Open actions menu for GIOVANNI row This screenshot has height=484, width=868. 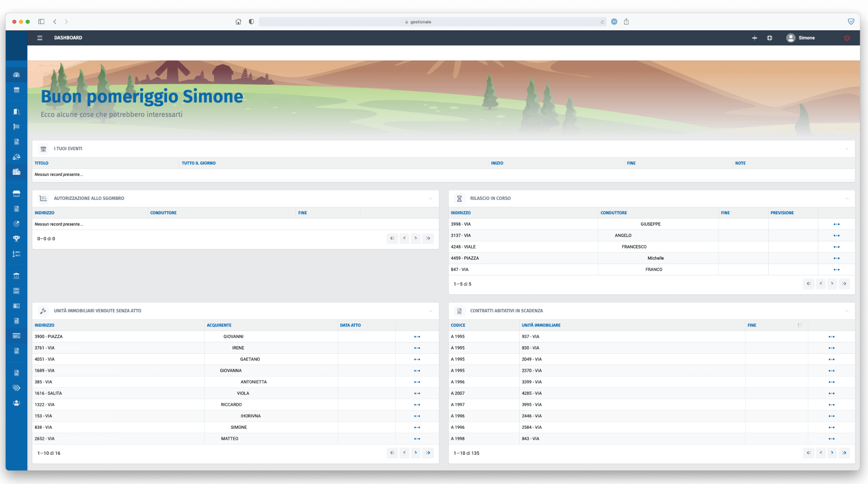click(x=417, y=336)
